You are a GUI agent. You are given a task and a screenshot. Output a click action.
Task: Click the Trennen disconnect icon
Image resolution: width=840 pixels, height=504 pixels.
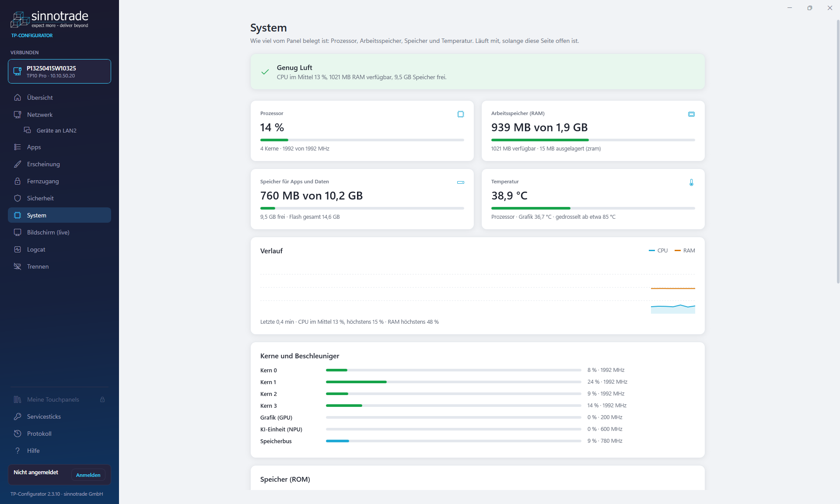coord(17,266)
